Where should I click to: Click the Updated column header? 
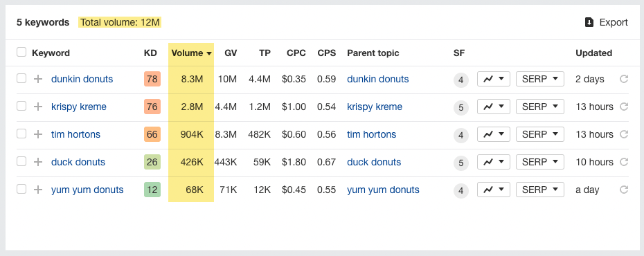[x=593, y=53]
